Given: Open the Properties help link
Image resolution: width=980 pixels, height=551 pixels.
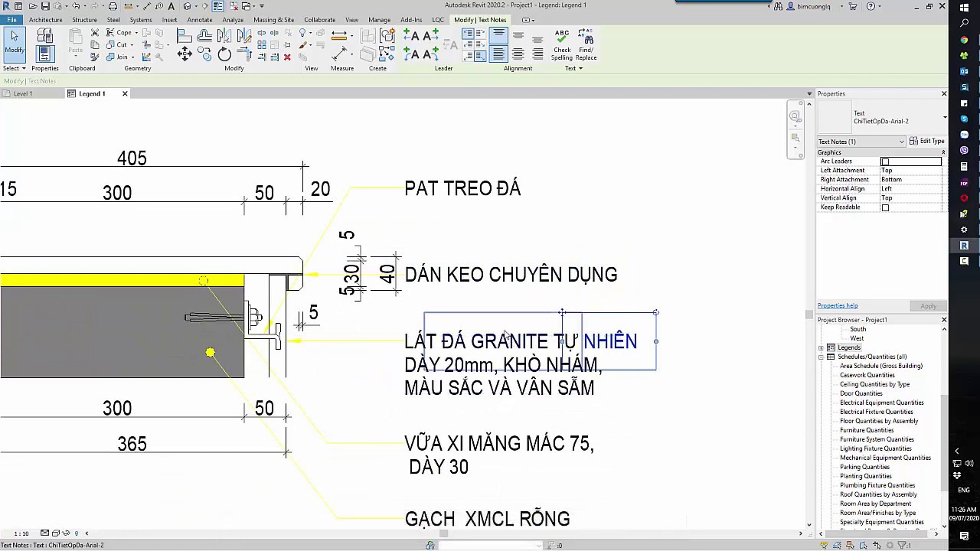Looking at the screenshot, I should point(838,306).
